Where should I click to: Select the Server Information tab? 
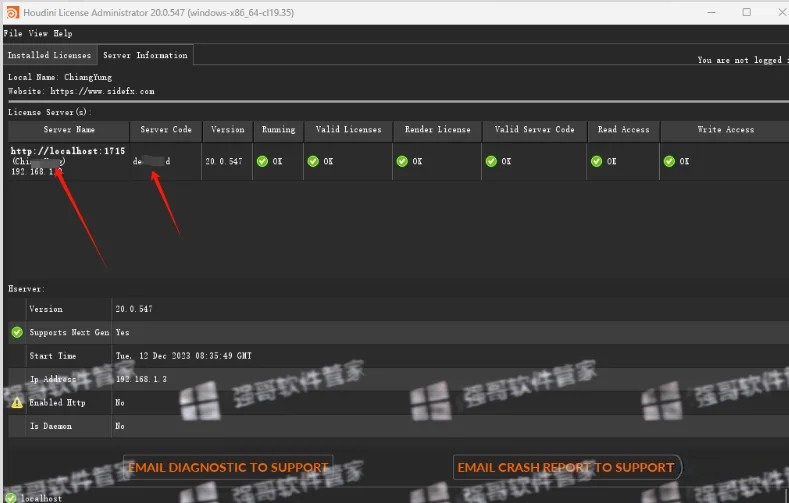[145, 55]
